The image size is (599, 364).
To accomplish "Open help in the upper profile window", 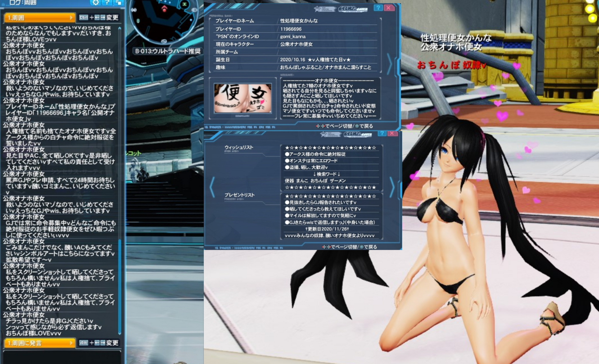I will (x=378, y=8).
